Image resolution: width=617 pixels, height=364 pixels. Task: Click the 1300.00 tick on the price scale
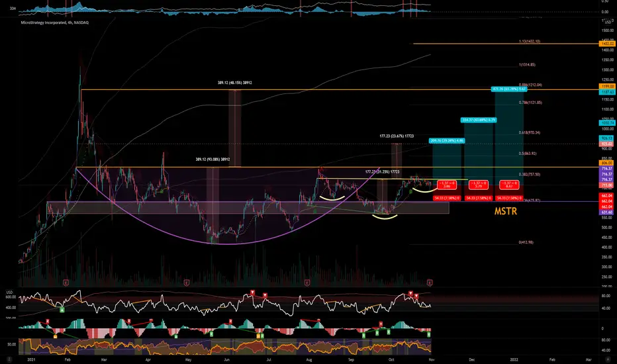coord(608,69)
